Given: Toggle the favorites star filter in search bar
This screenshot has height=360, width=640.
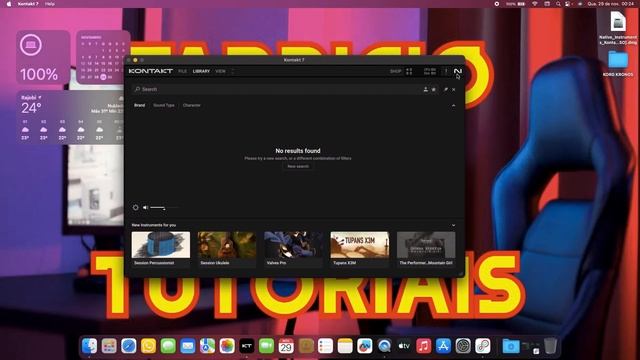Looking at the screenshot, I should [434, 89].
